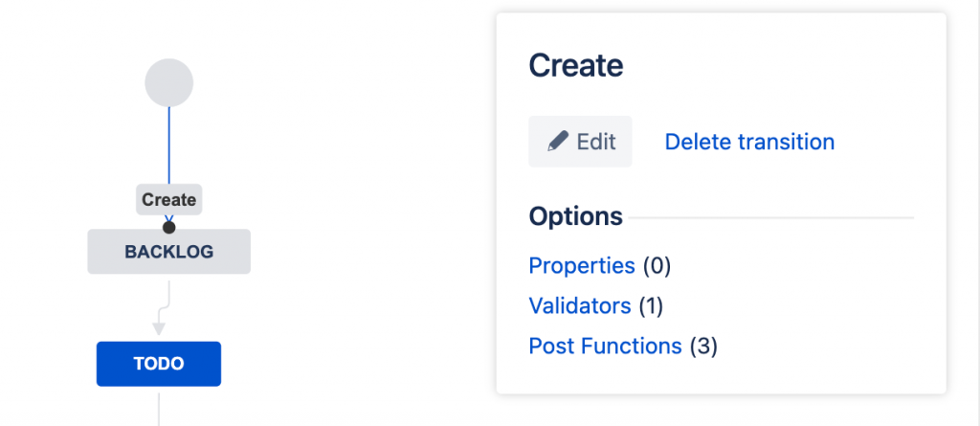Viewport: 980px width, 426px height.
Task: Click the Create heading in the panel
Action: pos(576,65)
